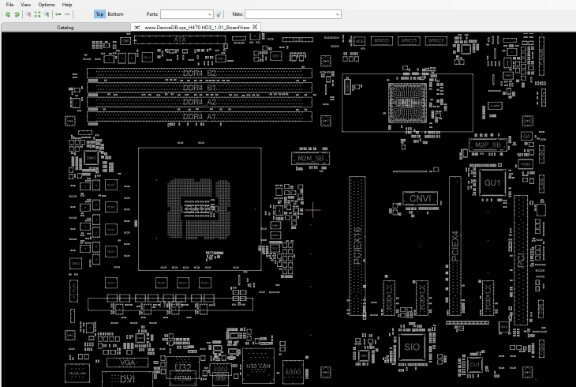Screen dimensions: 576x387
Task: Click the rotate right green icon
Action: [17, 14]
